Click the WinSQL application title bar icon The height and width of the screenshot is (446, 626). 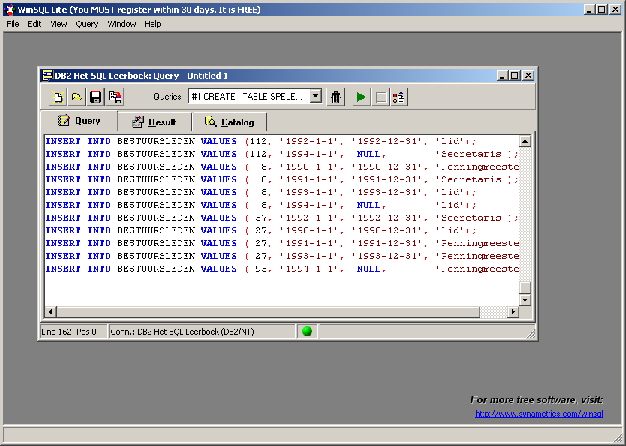coord(10,10)
